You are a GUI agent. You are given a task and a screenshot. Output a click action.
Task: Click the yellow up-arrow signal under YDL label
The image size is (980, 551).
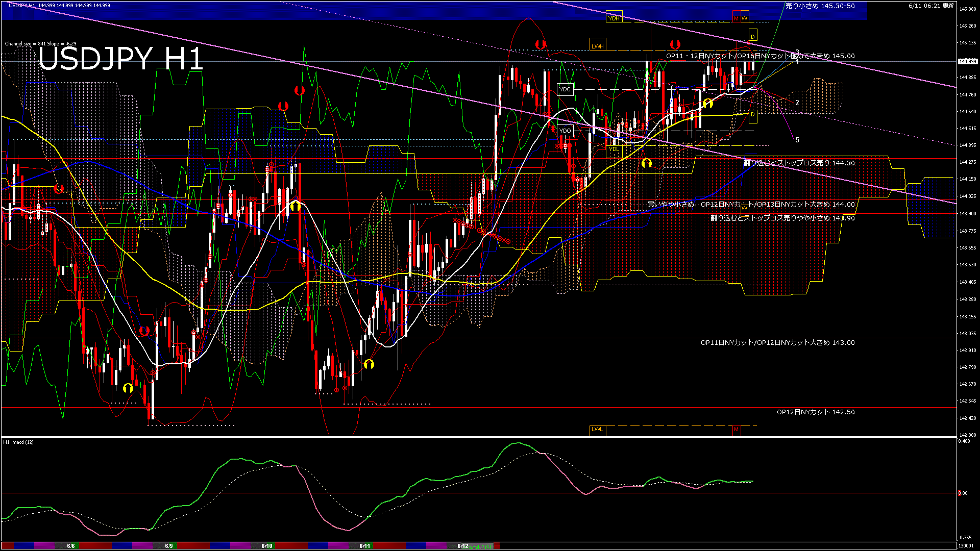(x=646, y=163)
